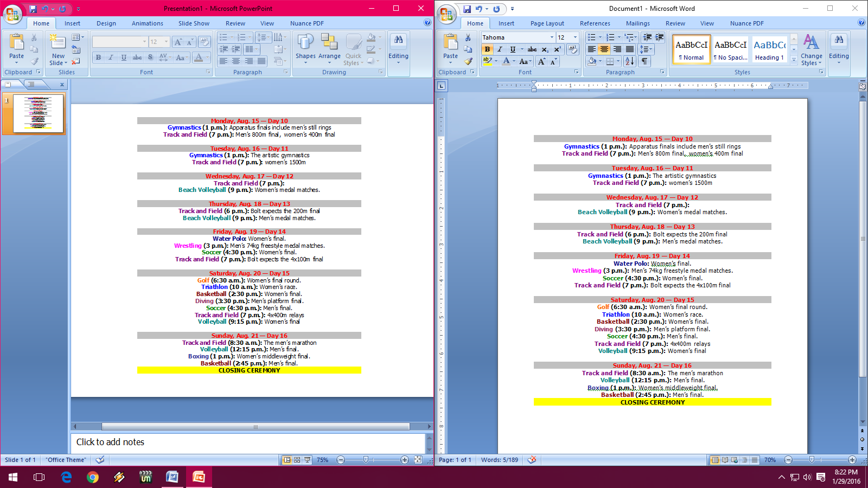Toggle Bold formatting in Word
868x488 pixels.
point(488,49)
